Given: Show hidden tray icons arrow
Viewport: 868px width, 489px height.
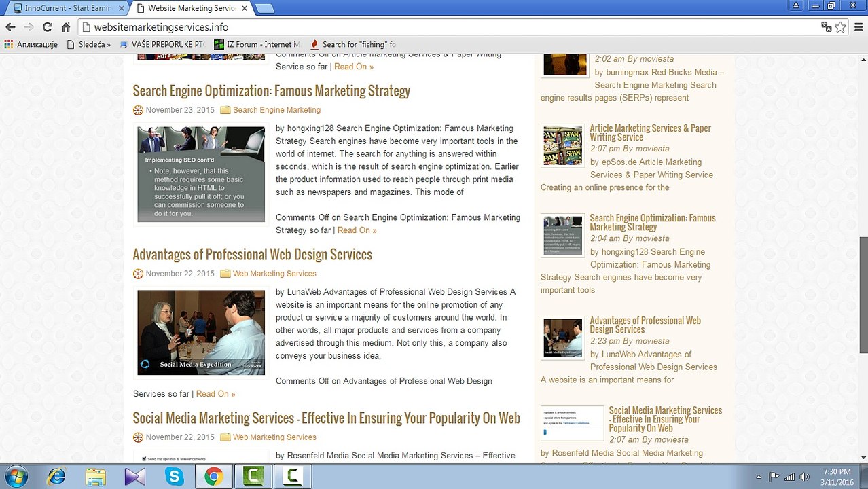Looking at the screenshot, I should (759, 477).
